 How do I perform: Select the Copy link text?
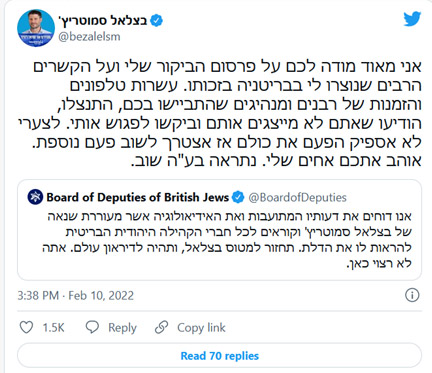[201, 328]
